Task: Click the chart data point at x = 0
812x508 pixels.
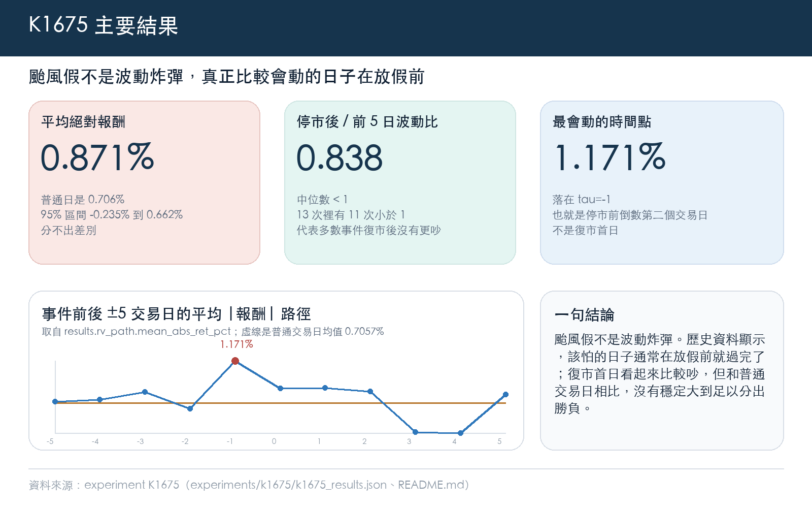Action: coord(280,388)
